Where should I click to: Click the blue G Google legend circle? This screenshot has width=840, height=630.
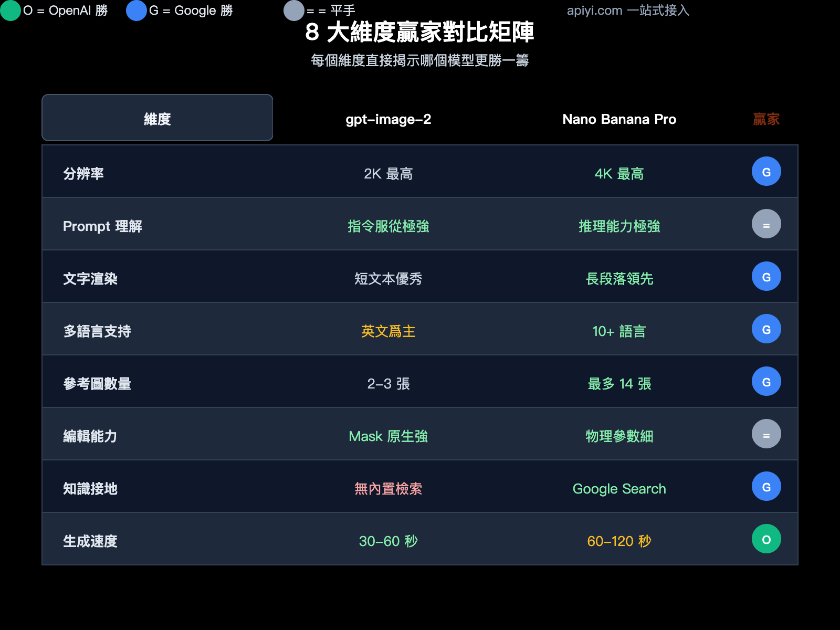point(135,10)
